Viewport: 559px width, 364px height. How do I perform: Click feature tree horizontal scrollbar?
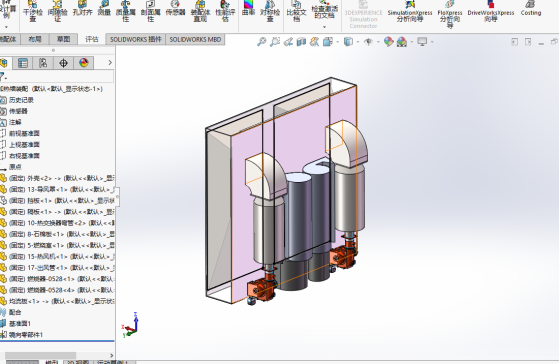40,355
